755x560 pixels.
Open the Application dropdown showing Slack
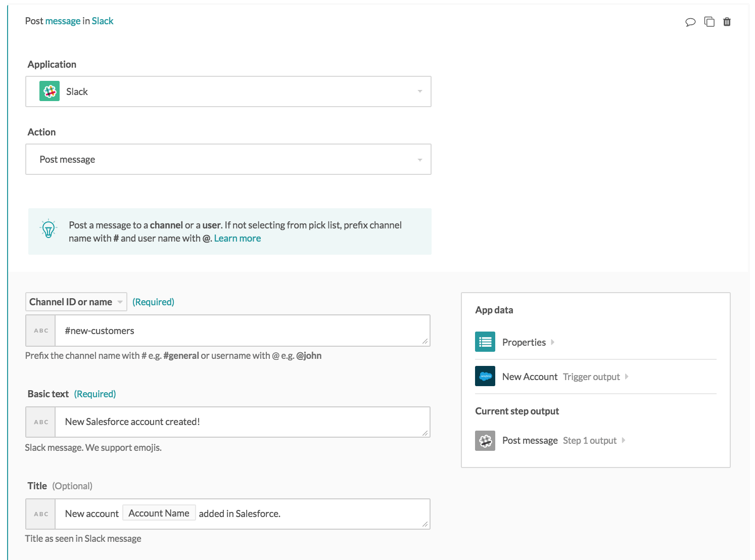coord(228,91)
